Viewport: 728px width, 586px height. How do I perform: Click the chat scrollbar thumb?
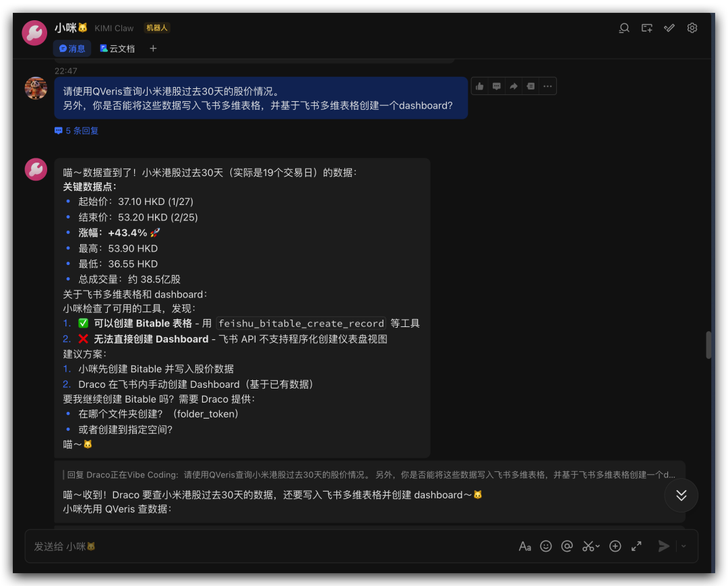(x=708, y=345)
